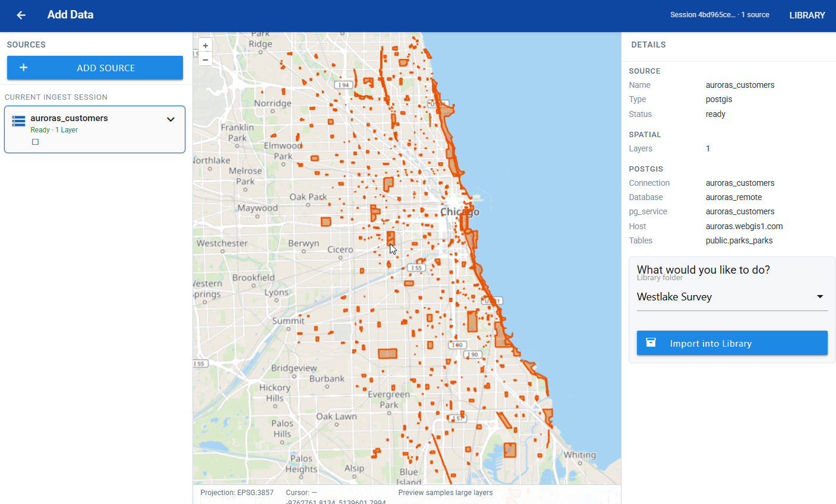Click the 'Projection: EPSG:3857' label

[x=237, y=493]
